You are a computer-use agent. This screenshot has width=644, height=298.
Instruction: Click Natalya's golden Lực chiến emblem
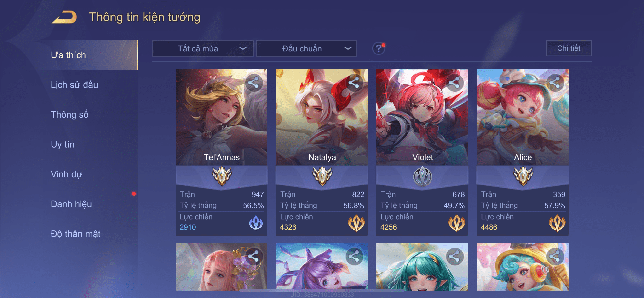pyautogui.click(x=356, y=223)
